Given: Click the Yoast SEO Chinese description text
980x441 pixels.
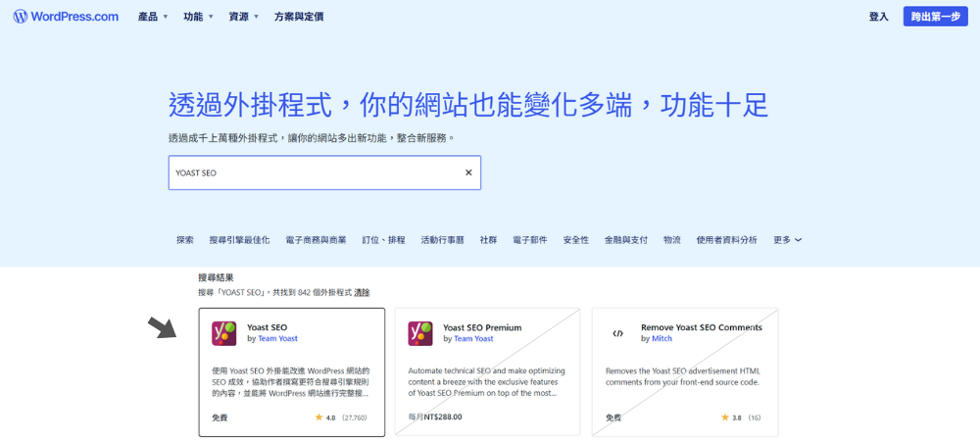Looking at the screenshot, I should [291, 382].
